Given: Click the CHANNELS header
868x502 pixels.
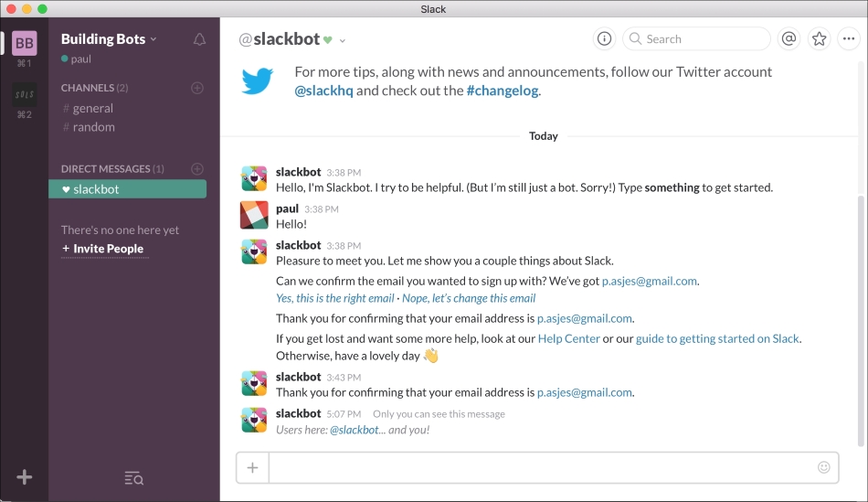Looking at the screenshot, I should click(95, 88).
